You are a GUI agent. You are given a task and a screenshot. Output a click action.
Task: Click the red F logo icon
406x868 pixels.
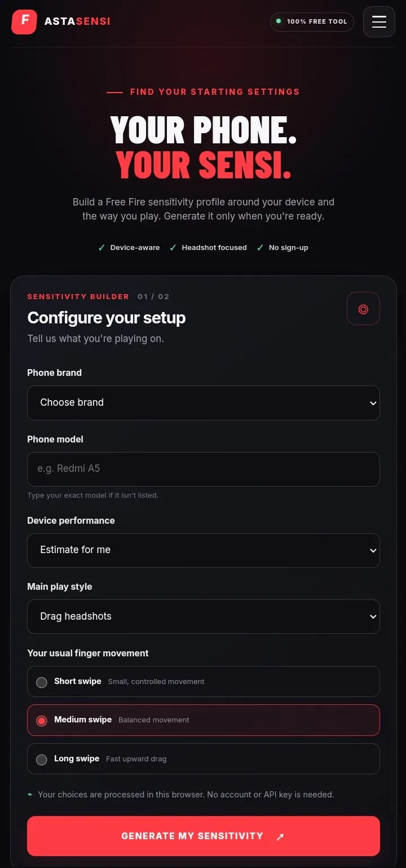tap(24, 21)
